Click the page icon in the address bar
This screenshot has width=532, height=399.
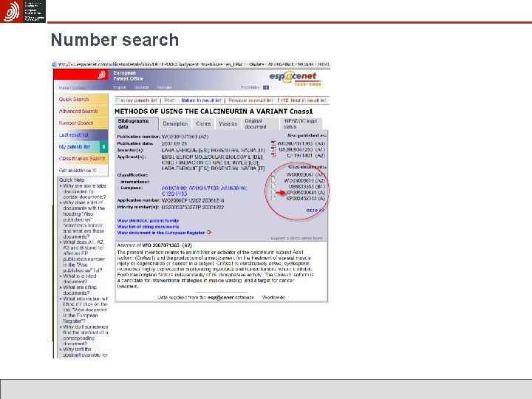(54, 64)
